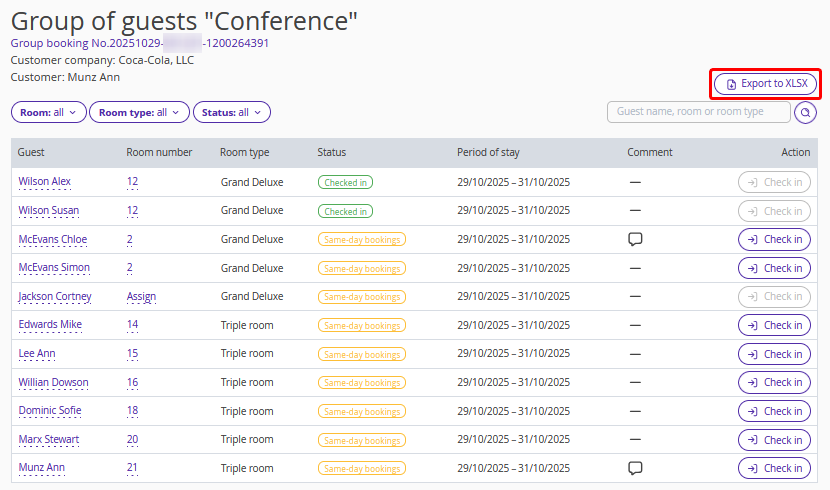Check in guest Edwards Mike

(x=774, y=325)
